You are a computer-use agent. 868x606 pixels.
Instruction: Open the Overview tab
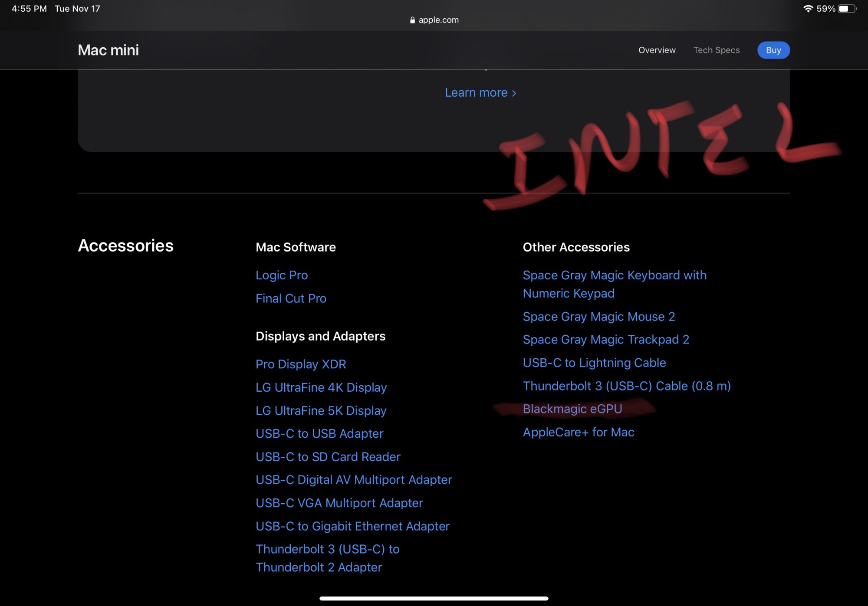tap(657, 50)
